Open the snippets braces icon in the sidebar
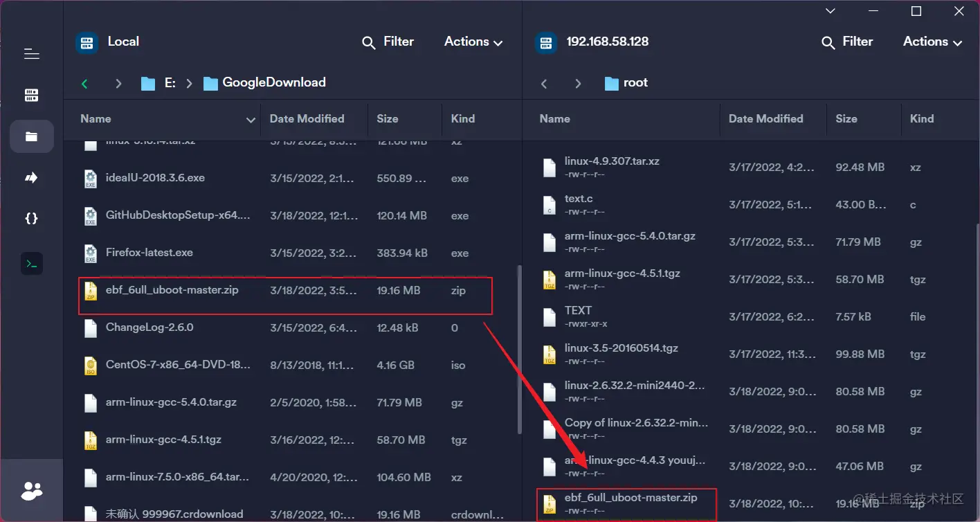The height and width of the screenshot is (522, 980). pyautogui.click(x=31, y=219)
